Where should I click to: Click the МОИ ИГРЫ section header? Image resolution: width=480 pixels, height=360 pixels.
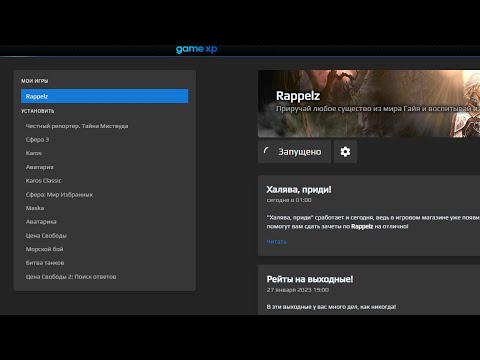(x=35, y=81)
